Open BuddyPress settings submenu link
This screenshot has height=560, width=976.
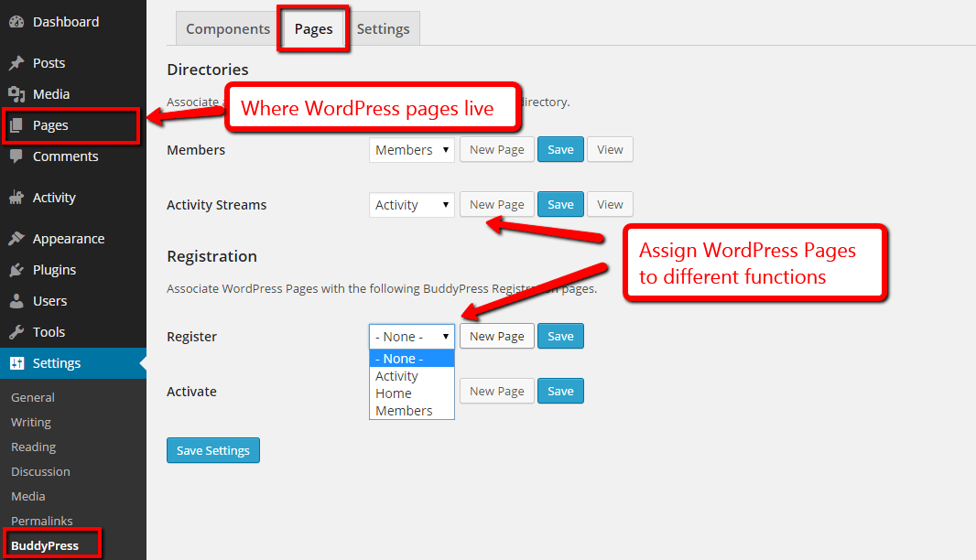click(x=45, y=545)
